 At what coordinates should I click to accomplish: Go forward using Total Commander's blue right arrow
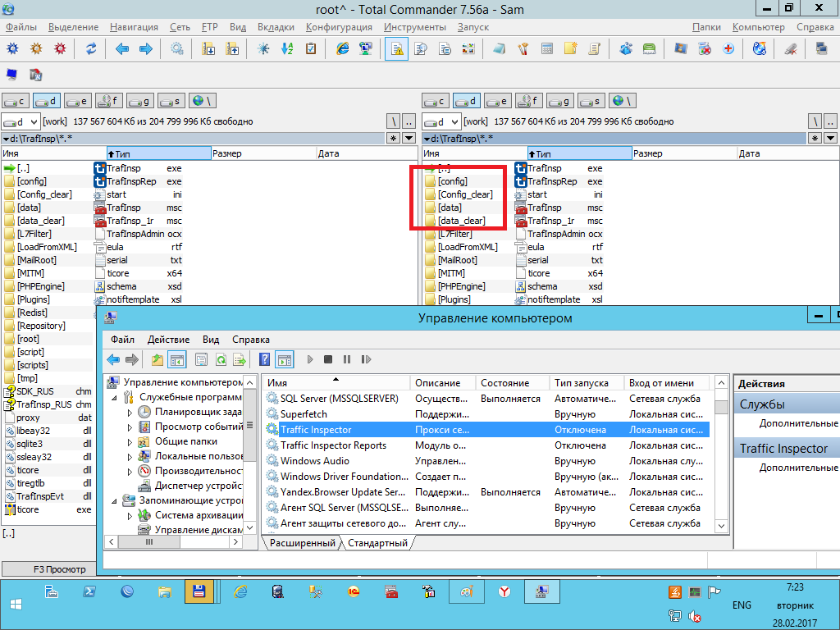pyautogui.click(x=146, y=48)
